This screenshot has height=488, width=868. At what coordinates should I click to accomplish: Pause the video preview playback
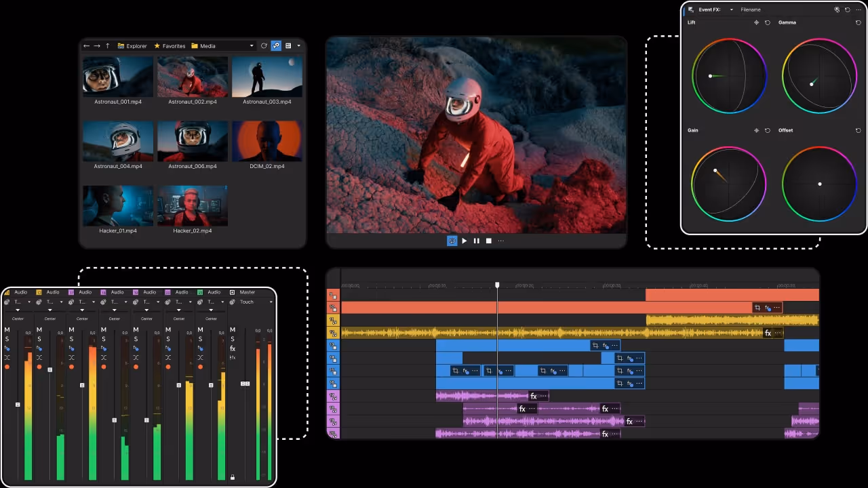click(x=476, y=241)
